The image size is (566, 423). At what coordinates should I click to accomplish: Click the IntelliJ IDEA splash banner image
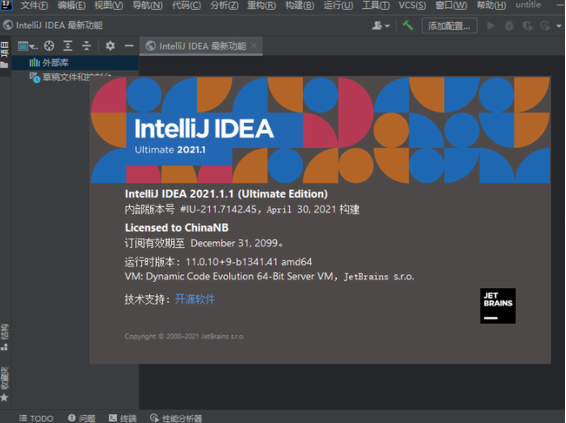click(x=320, y=130)
